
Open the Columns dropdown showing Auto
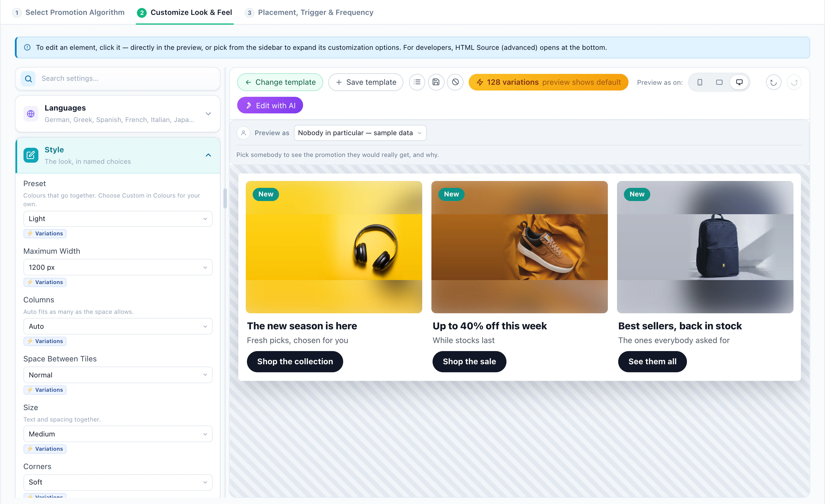(118, 326)
